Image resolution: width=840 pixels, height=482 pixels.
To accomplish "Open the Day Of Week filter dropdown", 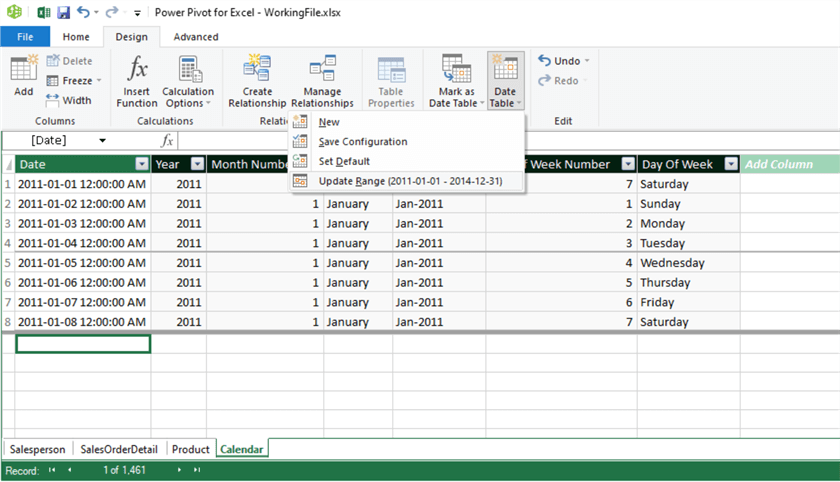I will (731, 164).
